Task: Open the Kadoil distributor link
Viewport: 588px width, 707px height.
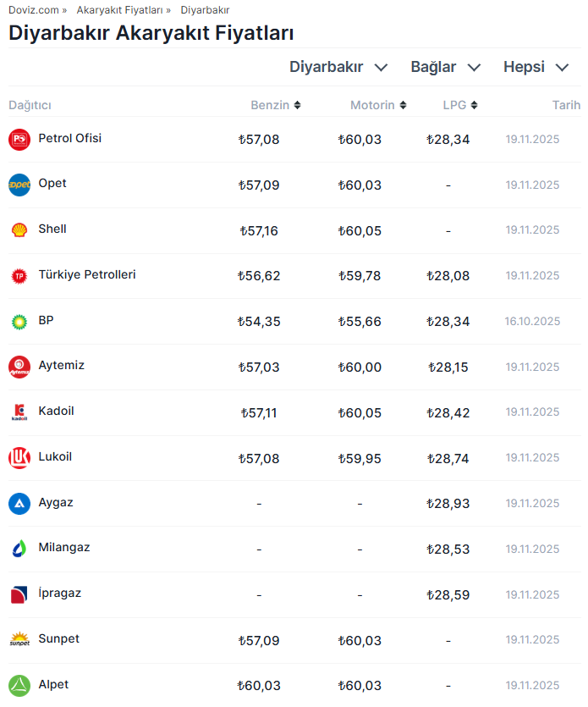Action: point(56,411)
